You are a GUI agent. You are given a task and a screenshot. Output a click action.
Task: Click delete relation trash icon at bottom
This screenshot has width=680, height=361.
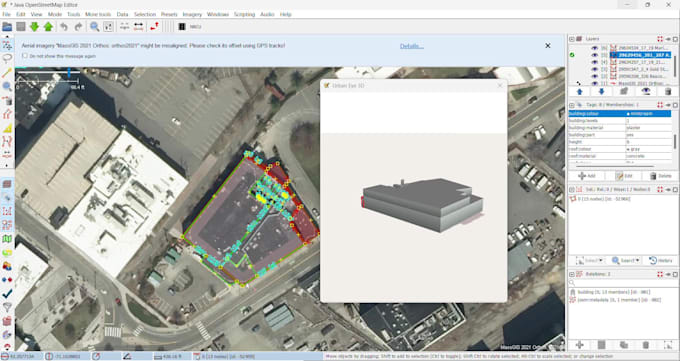pos(646,345)
